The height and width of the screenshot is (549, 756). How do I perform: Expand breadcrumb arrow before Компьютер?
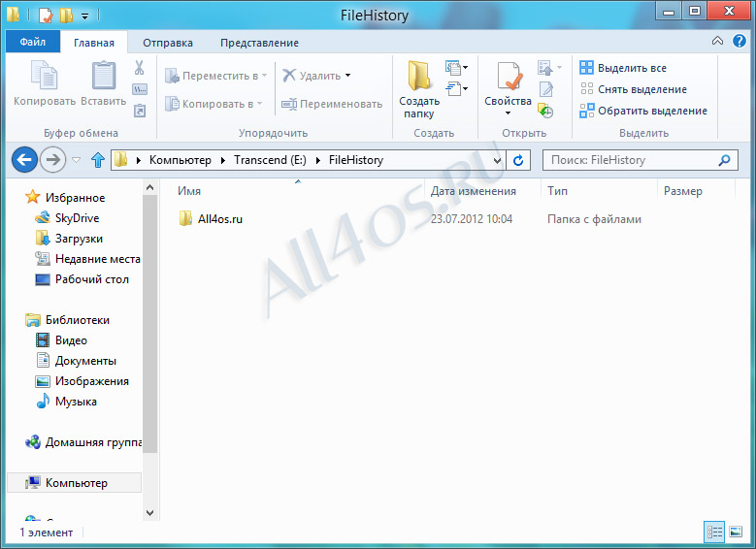pyautogui.click(x=139, y=160)
